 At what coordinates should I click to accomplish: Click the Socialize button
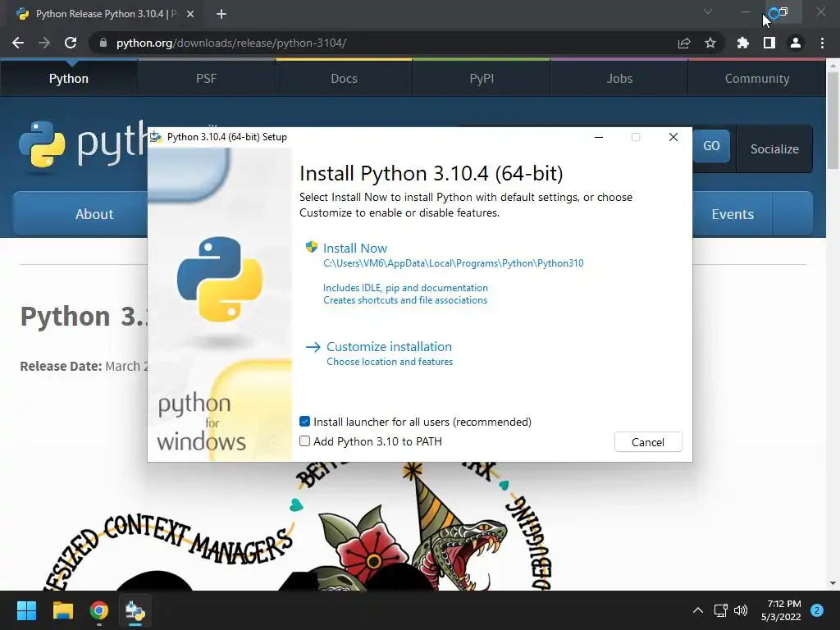[774, 149]
